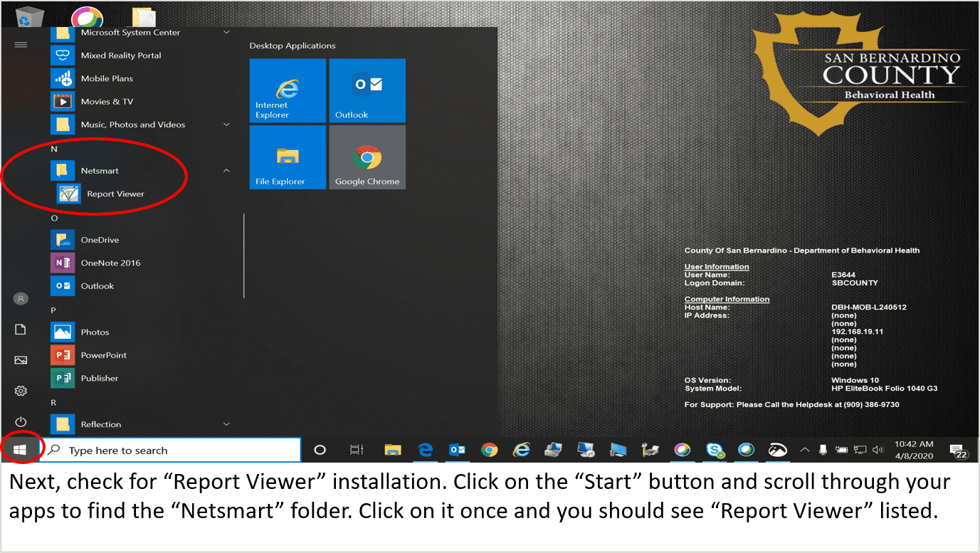Expand the Microsoft System Center folder
980x553 pixels.
226,33
